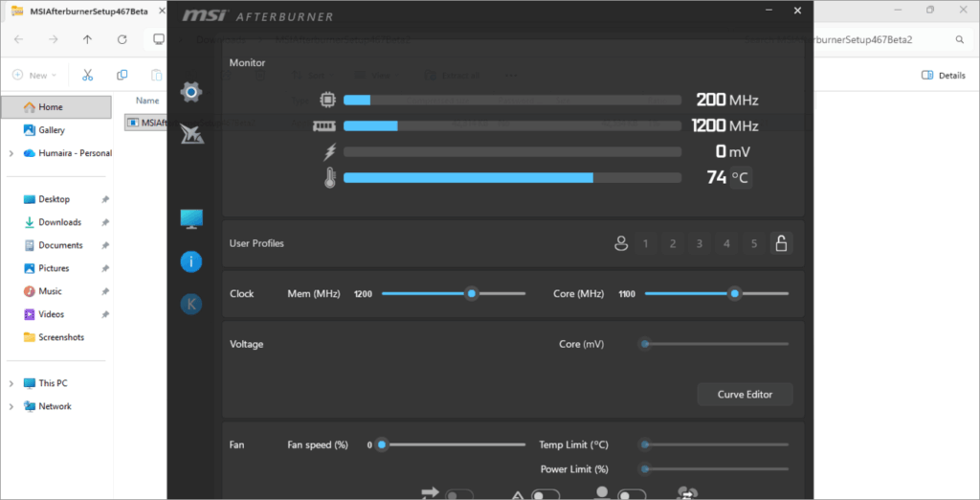The width and height of the screenshot is (980, 500).
Task: Click the pin icon beside Pictures
Action: (105, 268)
